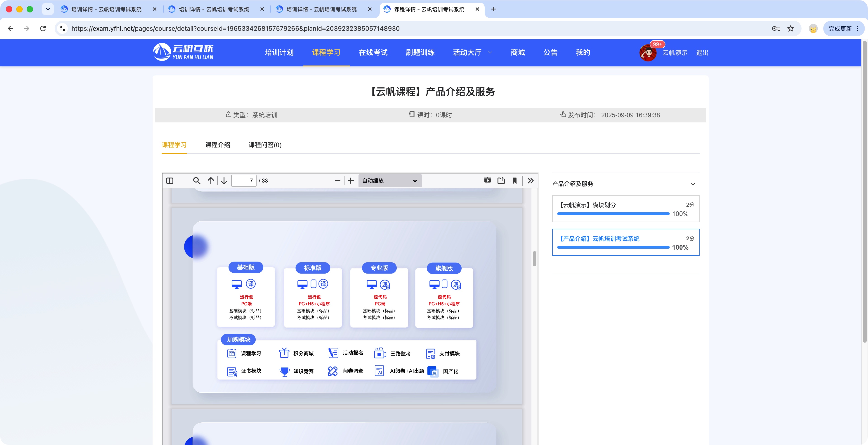
Task: Open lesson 【产品介绍】云帆培训考试系统
Action: (x=626, y=242)
